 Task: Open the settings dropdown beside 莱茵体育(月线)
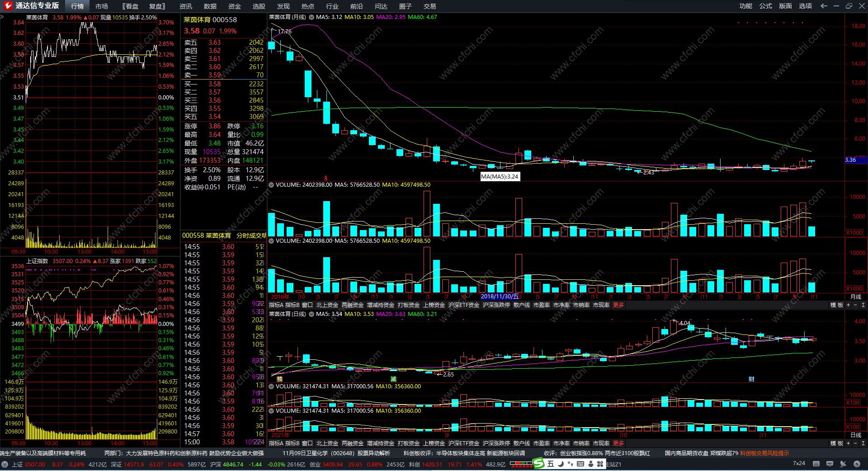point(311,17)
